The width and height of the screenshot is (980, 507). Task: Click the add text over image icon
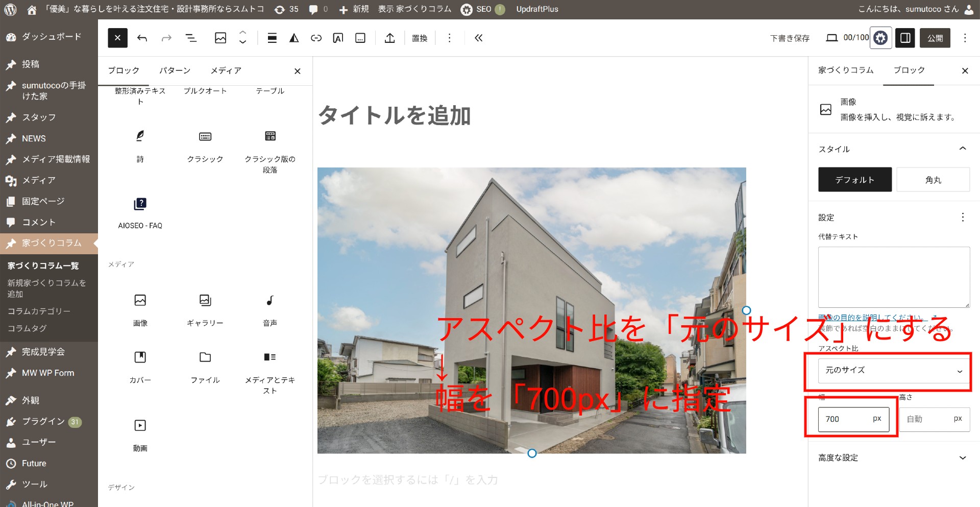pos(338,38)
